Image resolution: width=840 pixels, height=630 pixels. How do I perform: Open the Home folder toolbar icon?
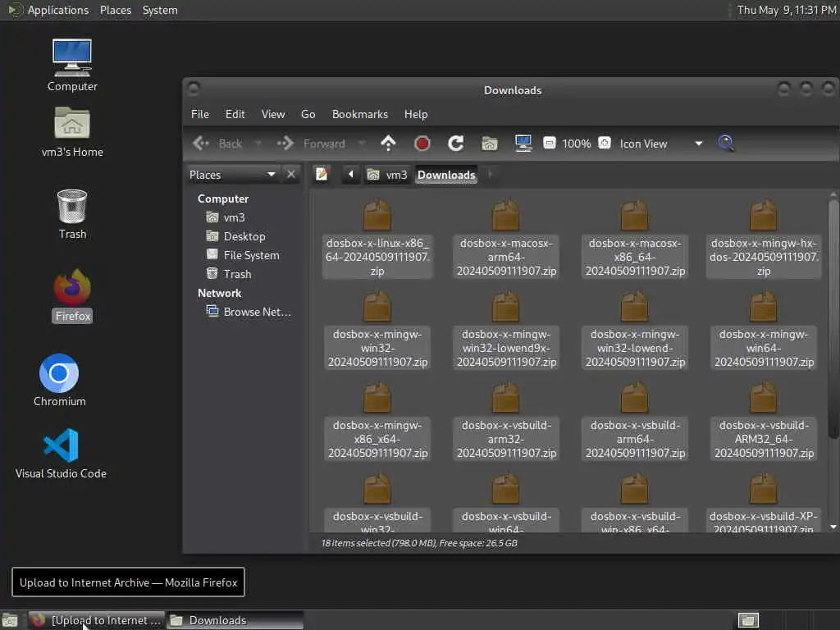click(x=490, y=144)
